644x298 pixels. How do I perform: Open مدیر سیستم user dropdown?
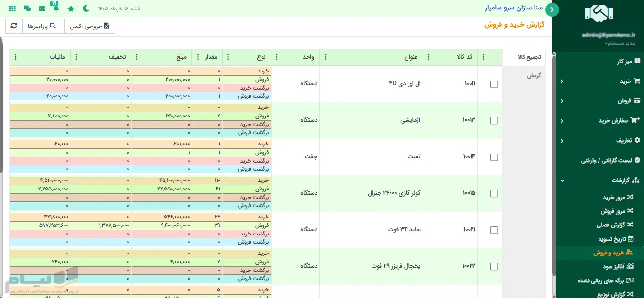(x=620, y=44)
